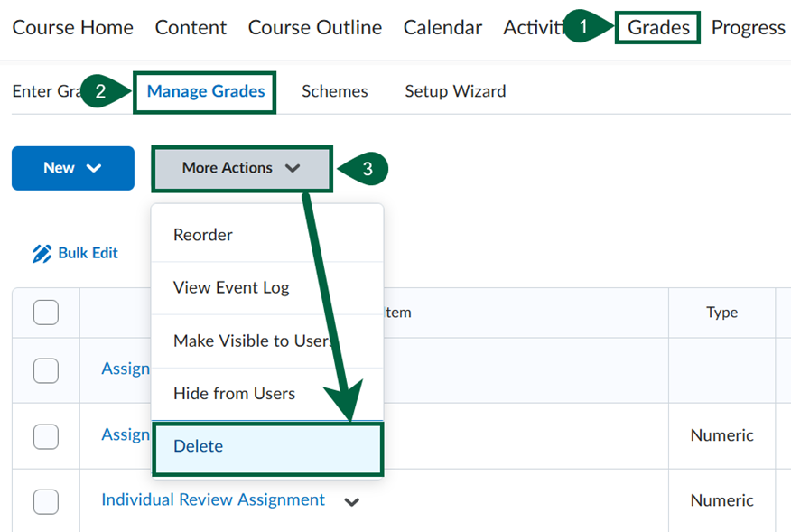
Task: Open the Individual Review Assignment link
Action: (x=213, y=499)
